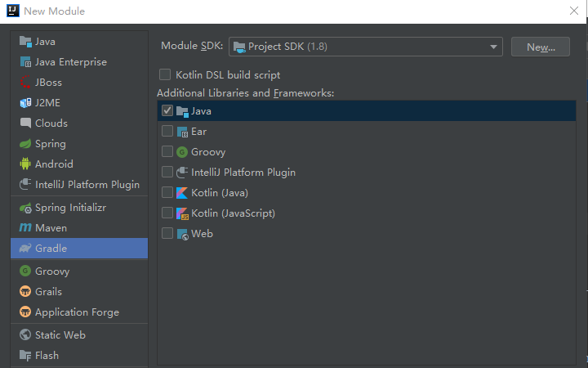
Task: Click the Android robot icon in sidebar
Action: (25, 164)
